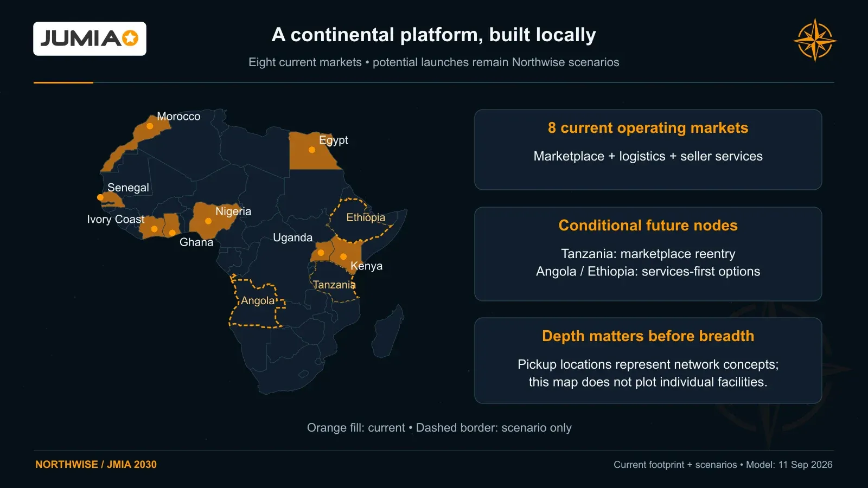Click the Ghana marker dot
This screenshot has height=488, width=868.
click(x=172, y=233)
